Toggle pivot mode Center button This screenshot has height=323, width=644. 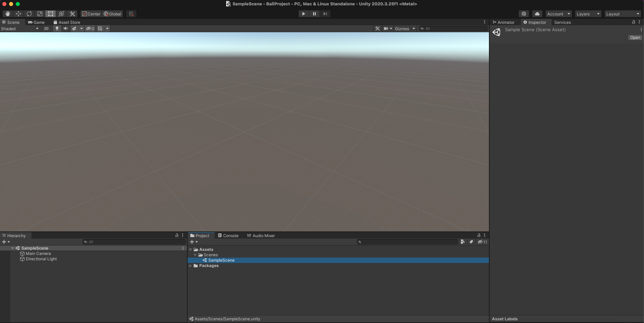tap(91, 14)
